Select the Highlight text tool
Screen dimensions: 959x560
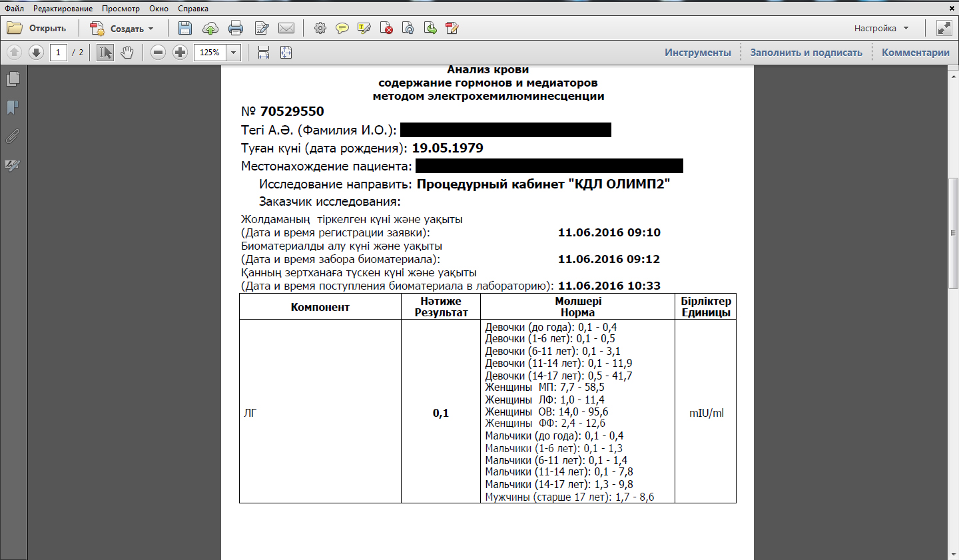tap(364, 28)
